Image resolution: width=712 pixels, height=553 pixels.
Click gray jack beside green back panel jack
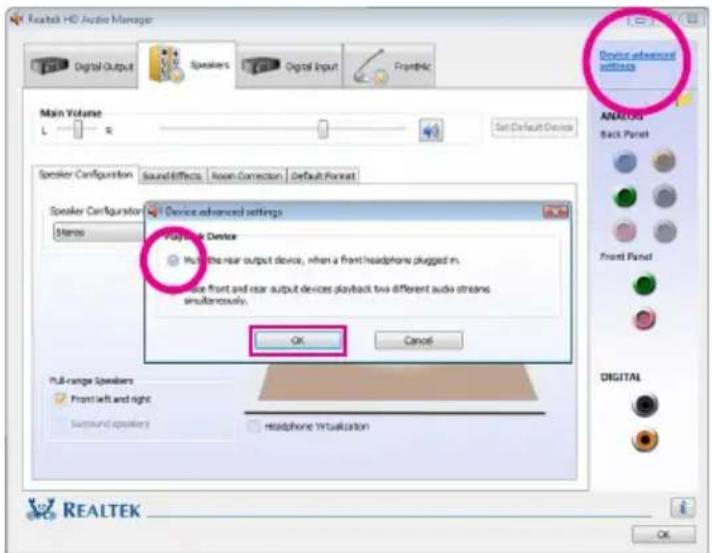pos(665,197)
